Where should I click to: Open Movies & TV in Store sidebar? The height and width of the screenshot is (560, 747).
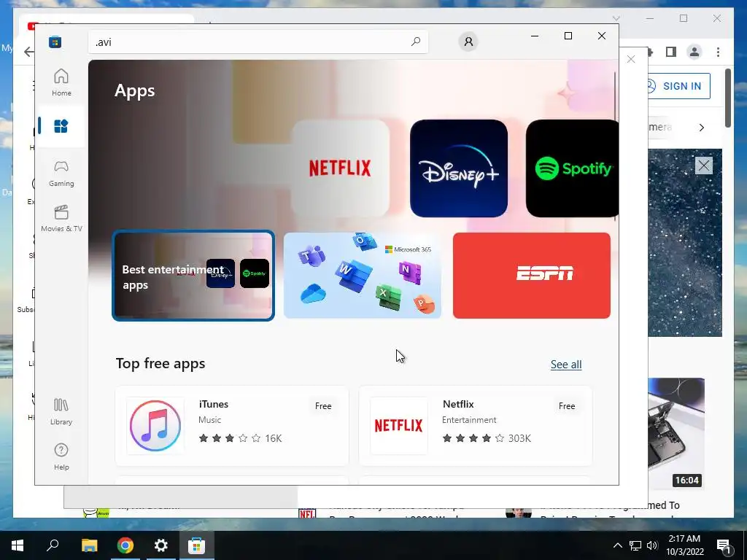pos(61,219)
